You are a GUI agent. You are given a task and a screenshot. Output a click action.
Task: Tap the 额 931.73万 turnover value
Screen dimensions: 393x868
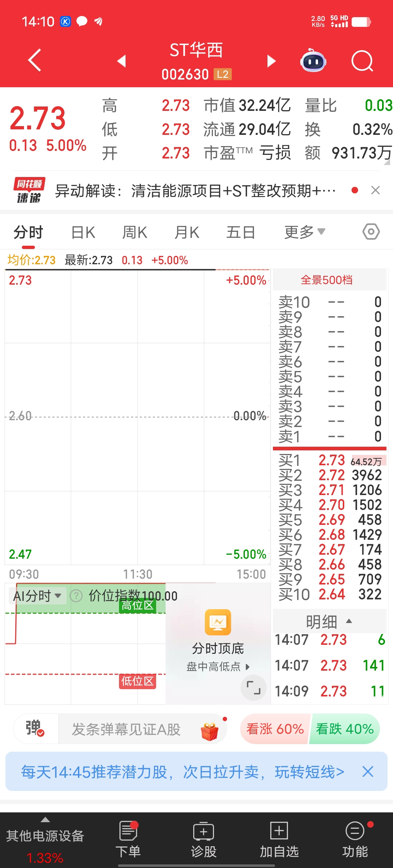coord(349,153)
